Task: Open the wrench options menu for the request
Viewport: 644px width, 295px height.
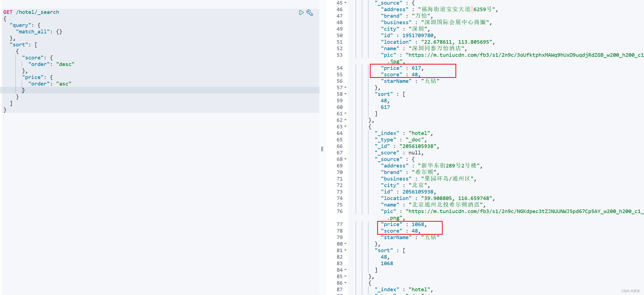Action: pos(310,12)
